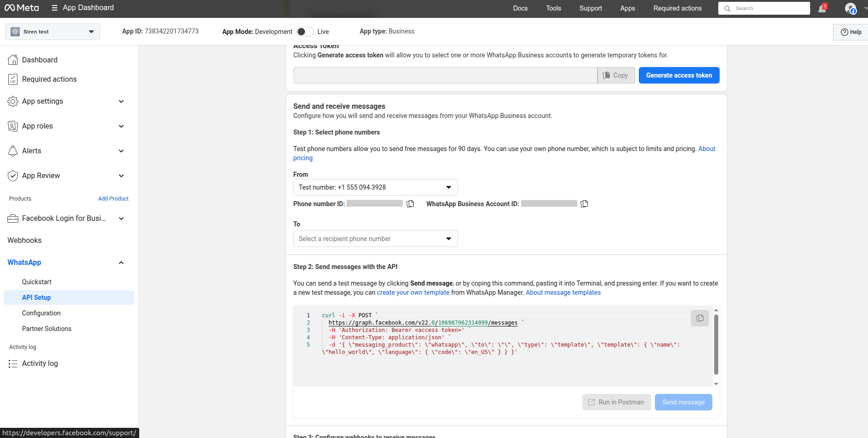Click the Facebook Login for Business card icon
The image size is (868, 438).
(x=13, y=219)
